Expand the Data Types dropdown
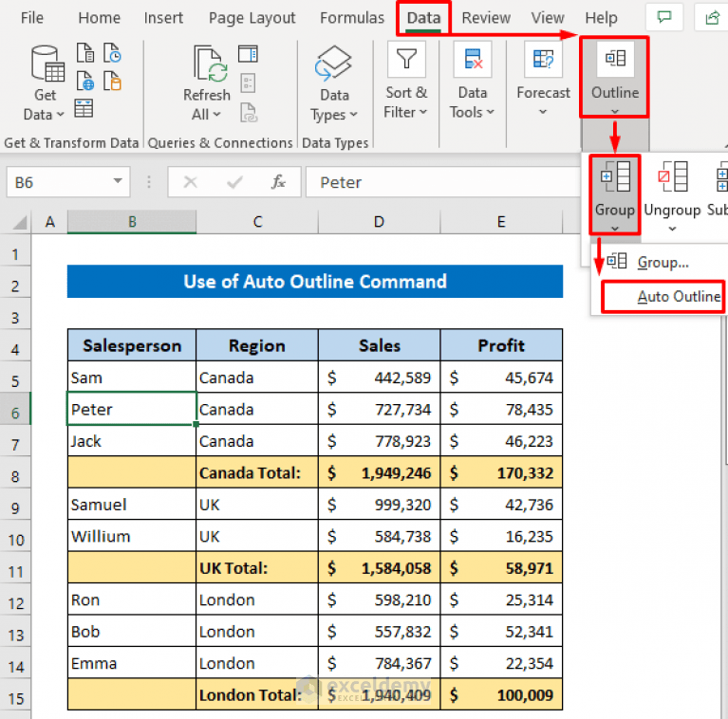728x719 pixels. tap(353, 114)
